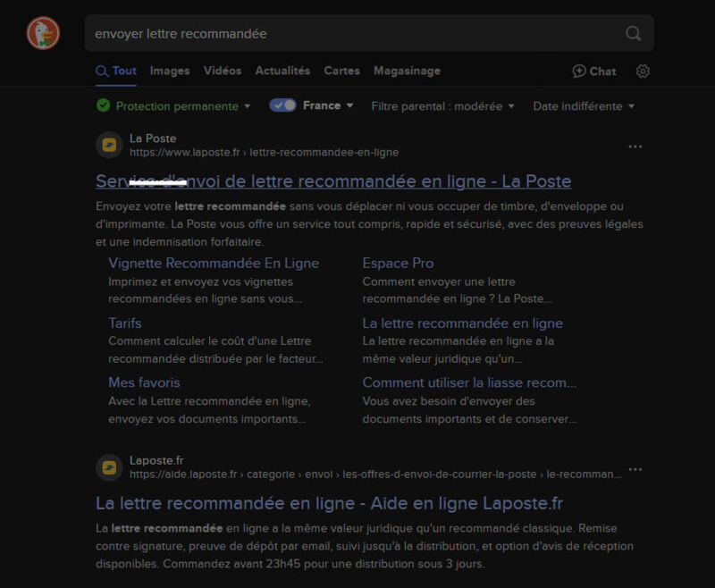This screenshot has width=715, height=588.
Task: Open La lettre recommandée en ligne - Aide link
Action: [329, 503]
